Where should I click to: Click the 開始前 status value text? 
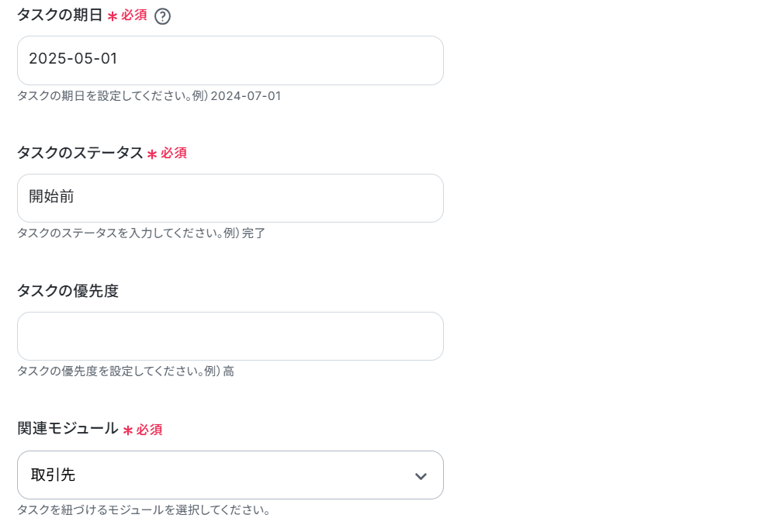coord(51,196)
